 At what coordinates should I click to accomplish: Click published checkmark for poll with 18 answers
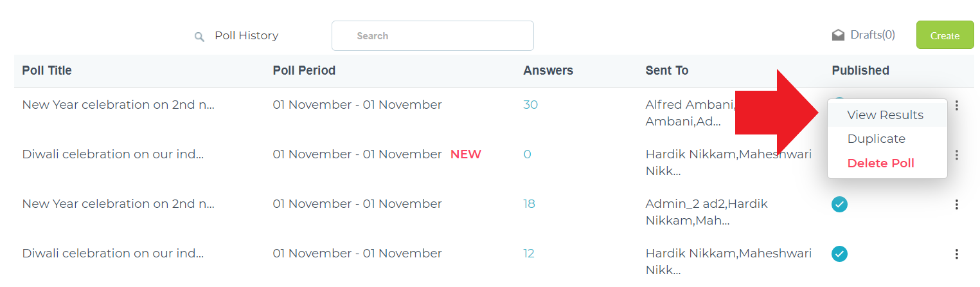839,204
